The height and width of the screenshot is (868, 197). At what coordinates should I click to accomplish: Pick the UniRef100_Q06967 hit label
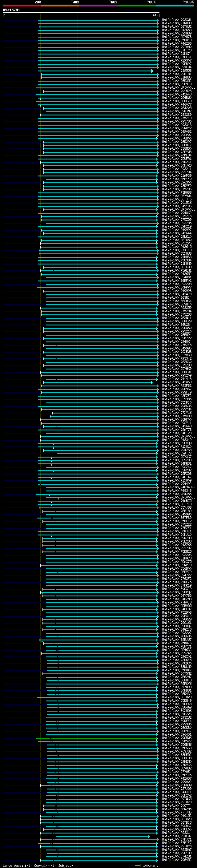(176, 389)
